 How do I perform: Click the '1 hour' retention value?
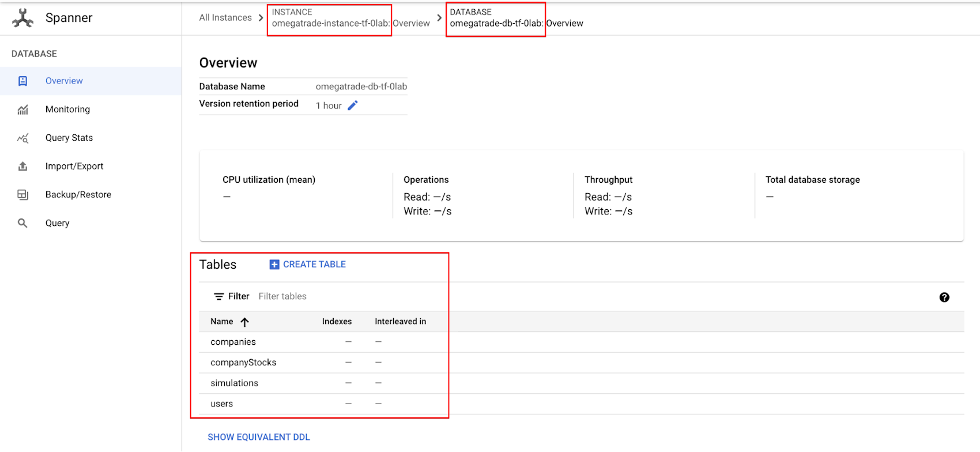pos(329,106)
